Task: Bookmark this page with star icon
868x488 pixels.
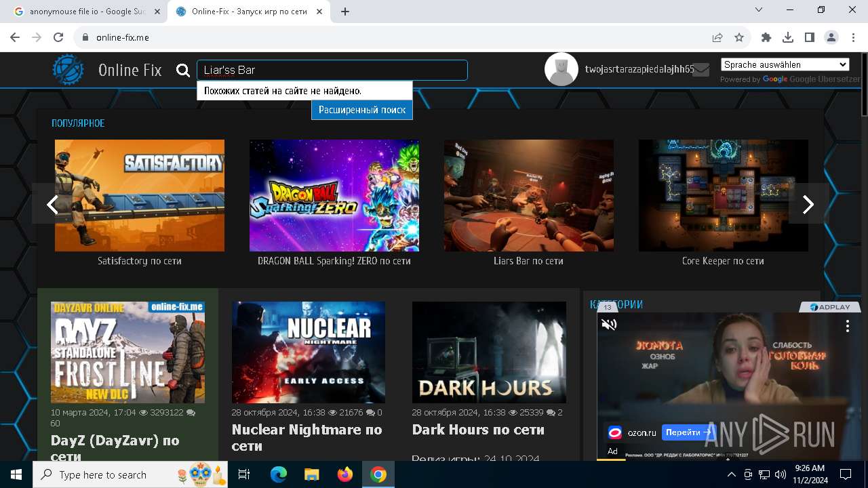Action: pyautogui.click(x=739, y=37)
